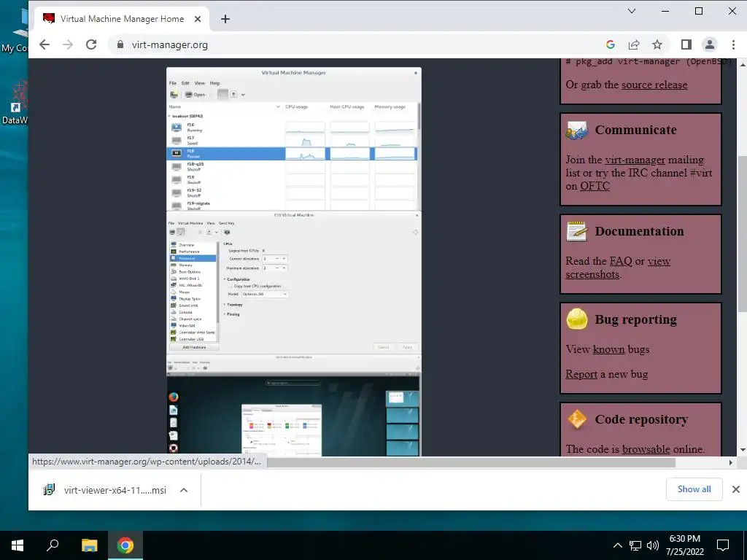The width and height of the screenshot is (747, 560).
Task: Reload the virt-manager.org page
Action: tap(91, 44)
